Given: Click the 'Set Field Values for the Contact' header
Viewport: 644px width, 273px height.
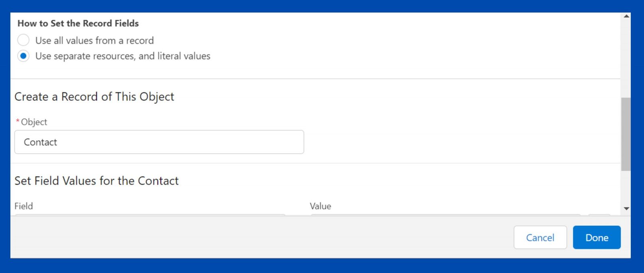Looking at the screenshot, I should (96, 180).
